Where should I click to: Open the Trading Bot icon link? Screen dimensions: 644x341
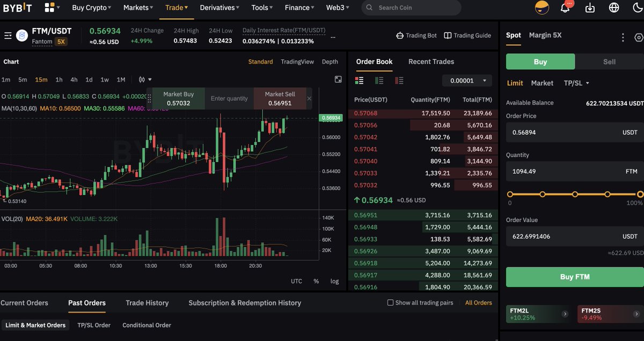coord(400,35)
